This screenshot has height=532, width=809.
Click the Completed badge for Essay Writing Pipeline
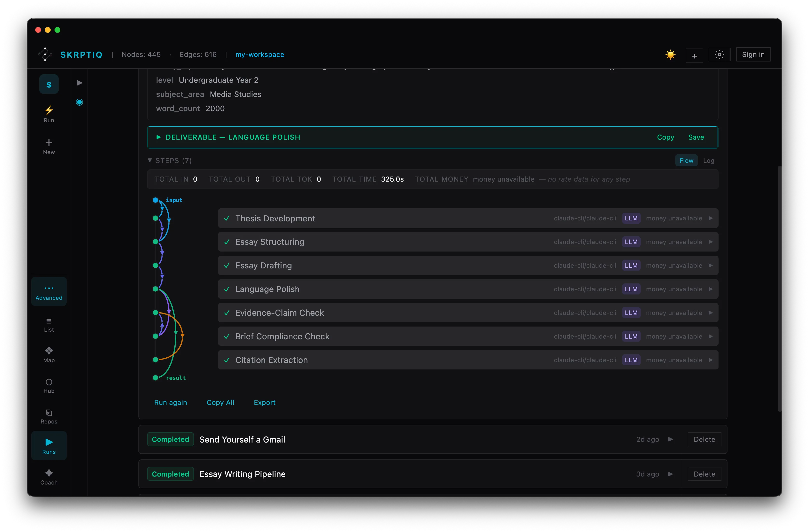(170, 474)
